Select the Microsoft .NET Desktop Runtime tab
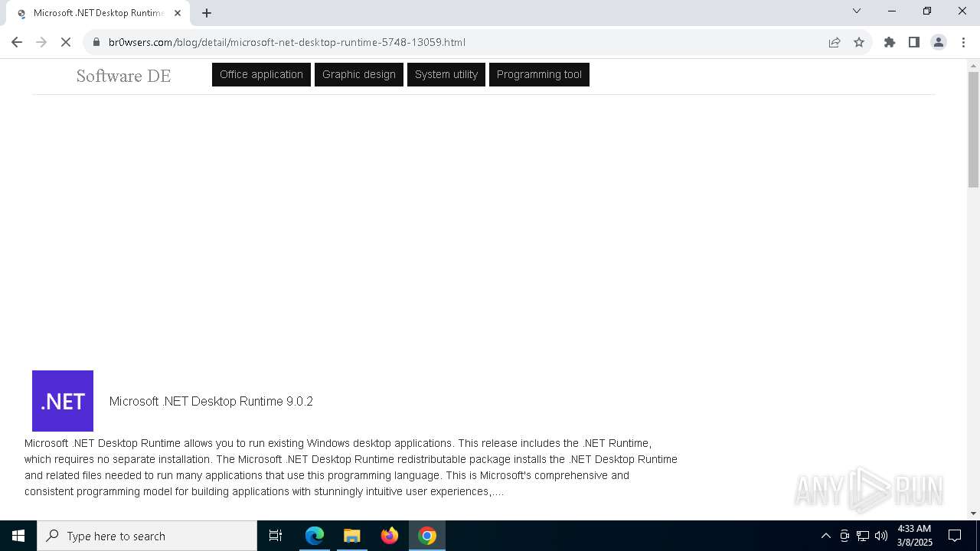Viewport: 980px width, 551px height. (x=100, y=13)
